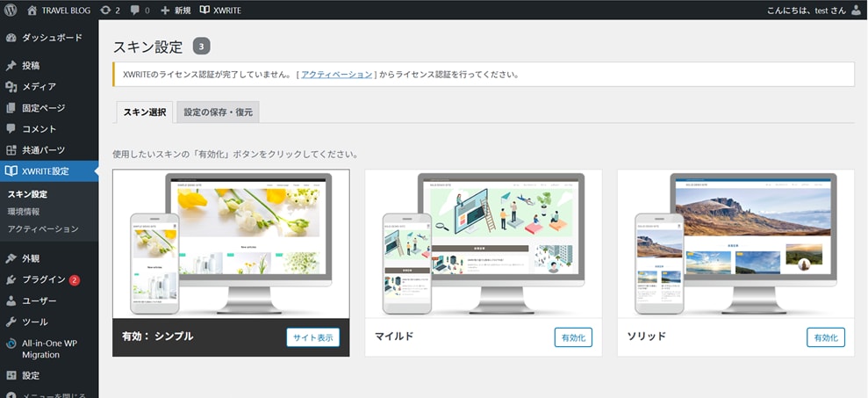868x398 pixels.
Task: Click the 共通パーツ grid icon
Action: (x=11, y=149)
